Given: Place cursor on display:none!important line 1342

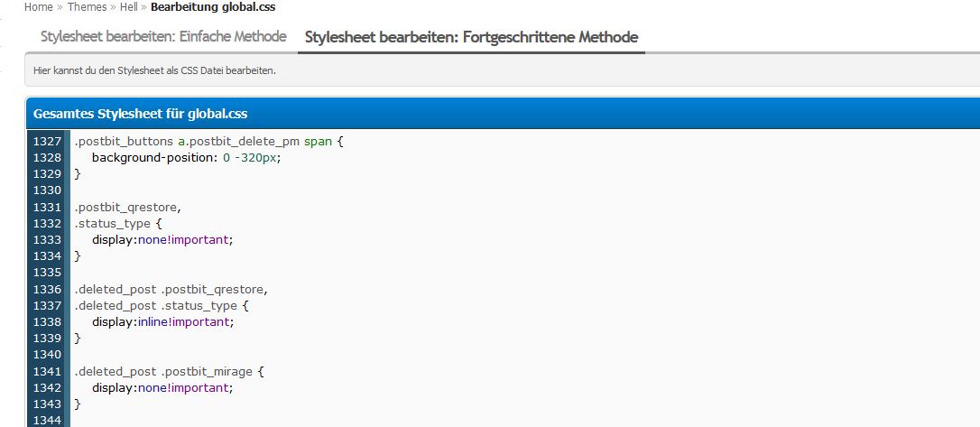Looking at the screenshot, I should pos(162,387).
